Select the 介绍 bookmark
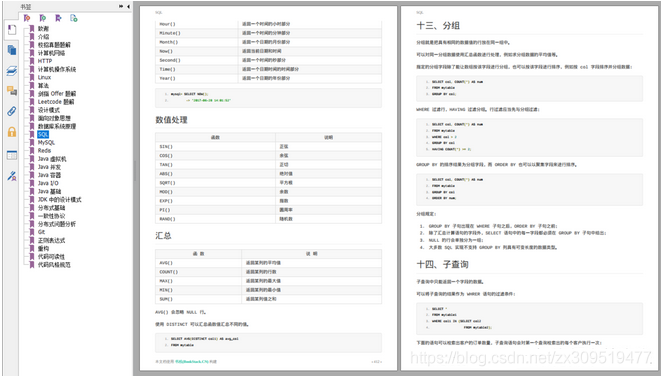661x376 pixels. [43, 37]
